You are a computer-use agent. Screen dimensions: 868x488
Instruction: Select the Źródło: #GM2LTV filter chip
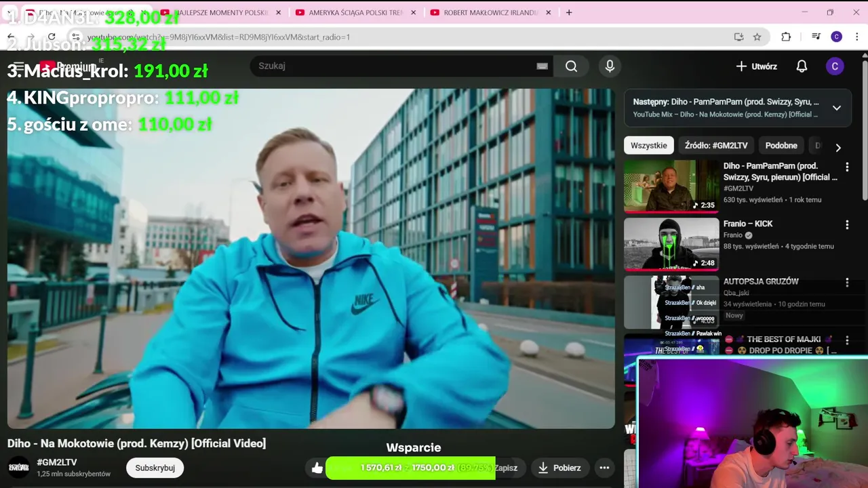click(x=716, y=145)
